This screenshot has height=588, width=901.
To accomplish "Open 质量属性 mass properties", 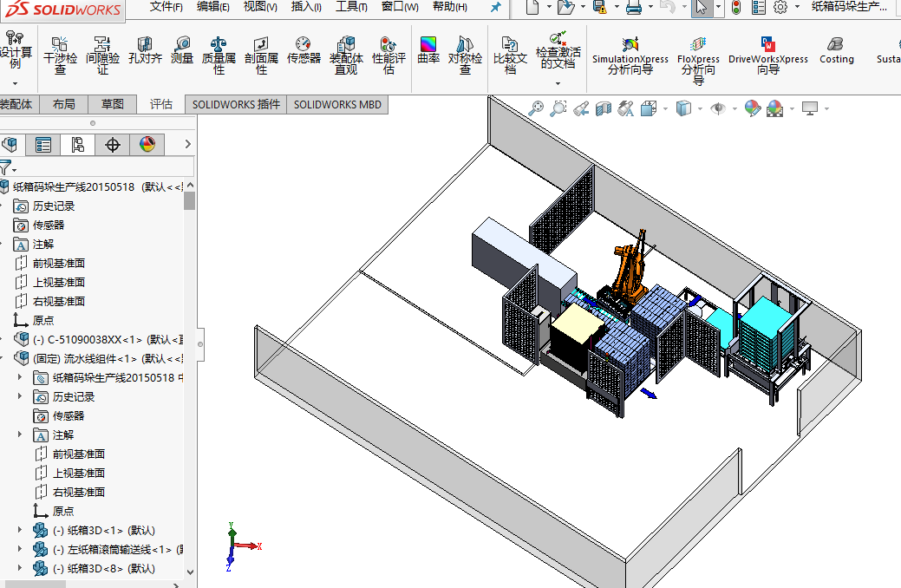I will click(219, 52).
